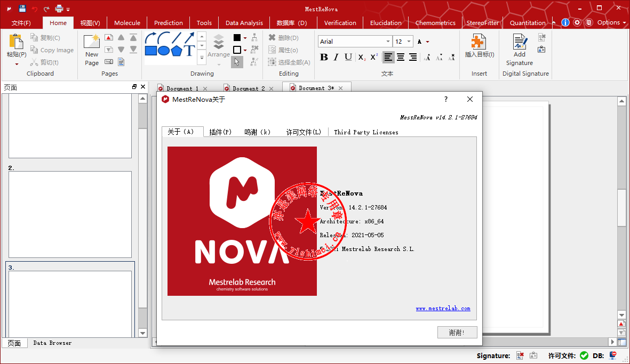Open the blue info icon in ribbon header

(565, 22)
